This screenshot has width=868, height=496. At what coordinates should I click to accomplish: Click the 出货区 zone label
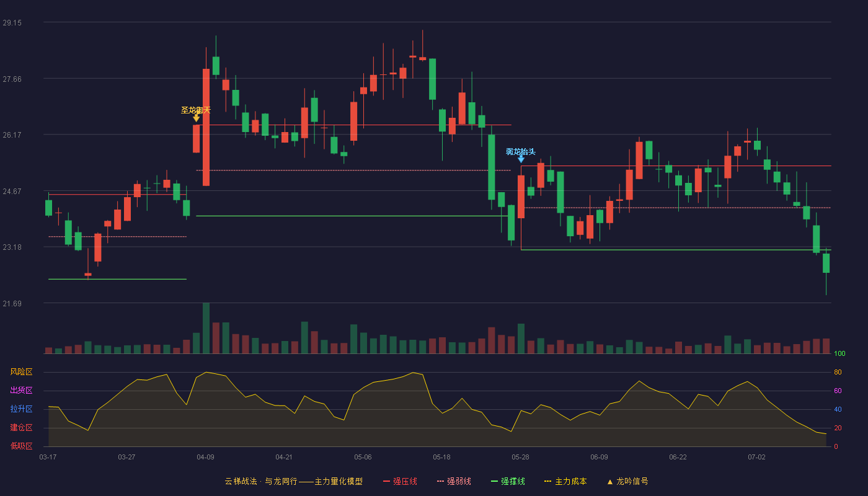[21, 391]
